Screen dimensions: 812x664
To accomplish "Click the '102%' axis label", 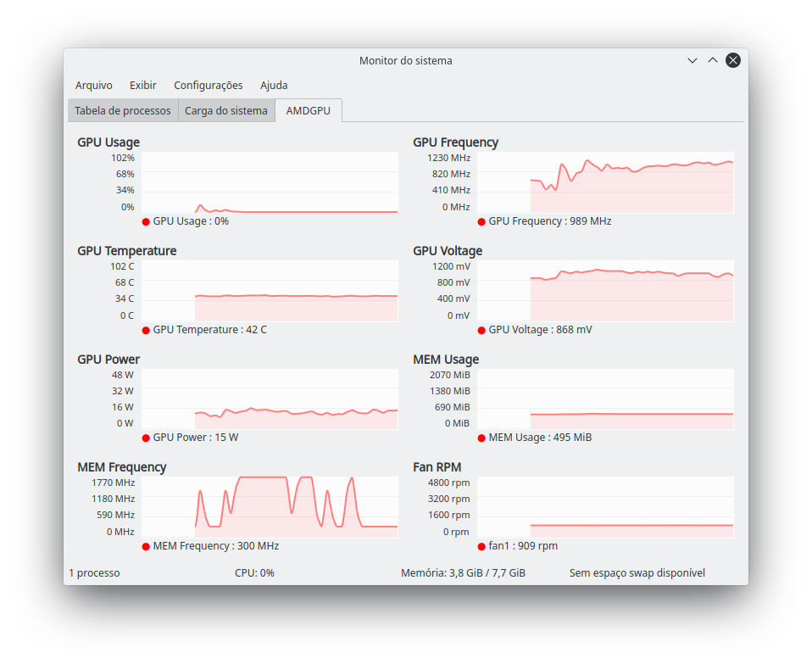I will pos(123,158).
